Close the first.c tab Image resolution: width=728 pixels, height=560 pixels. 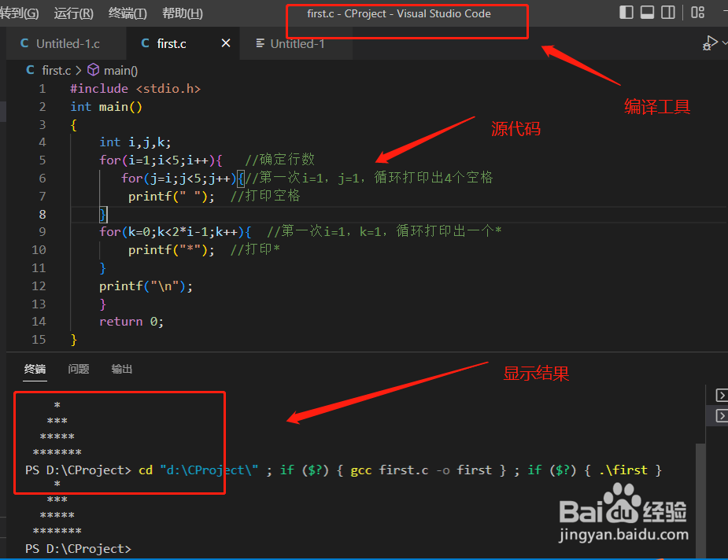(226, 43)
